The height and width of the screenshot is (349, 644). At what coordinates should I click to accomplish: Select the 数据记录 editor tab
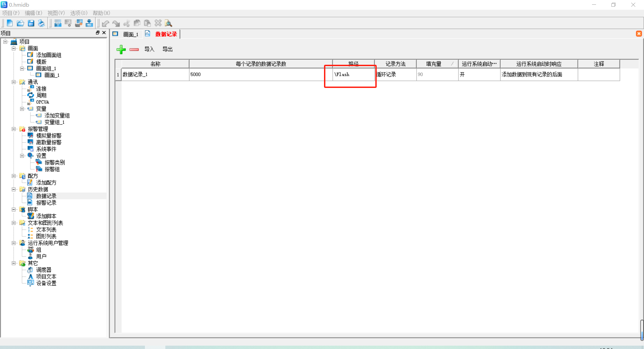coord(166,34)
